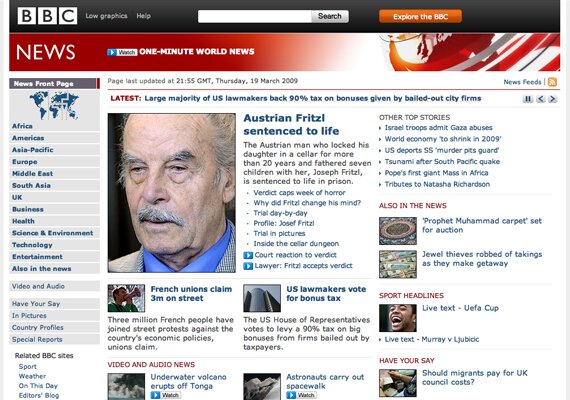Open Science & Environment section
Viewport: 570px width, 400px height.
(x=54, y=233)
